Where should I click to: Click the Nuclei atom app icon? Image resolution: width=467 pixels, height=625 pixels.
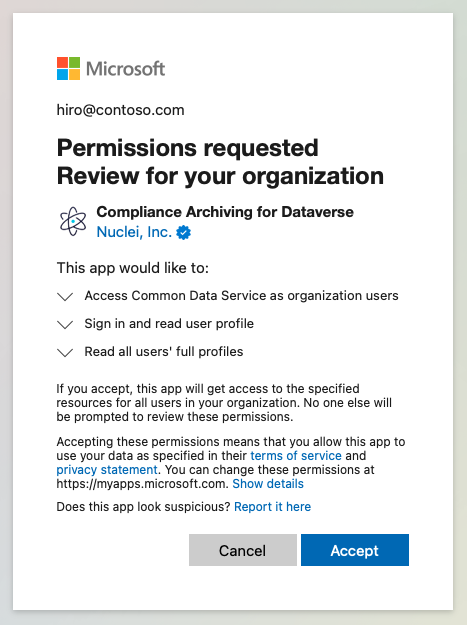point(73,221)
